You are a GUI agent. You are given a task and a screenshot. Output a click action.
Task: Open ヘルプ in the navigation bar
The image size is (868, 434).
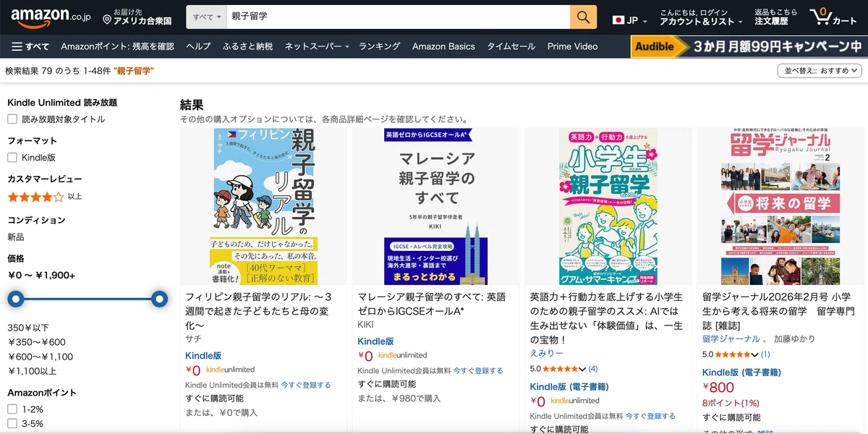198,46
